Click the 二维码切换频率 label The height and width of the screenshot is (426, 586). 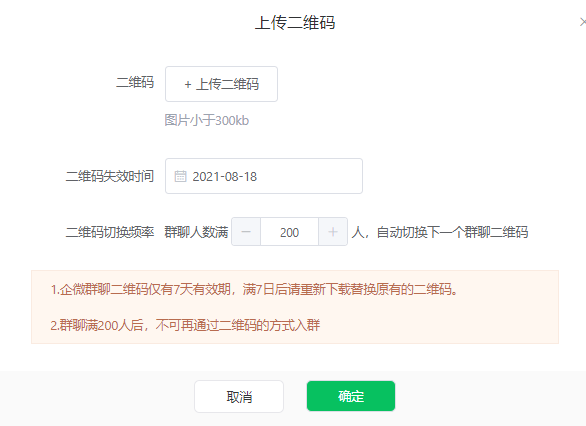(x=110, y=232)
